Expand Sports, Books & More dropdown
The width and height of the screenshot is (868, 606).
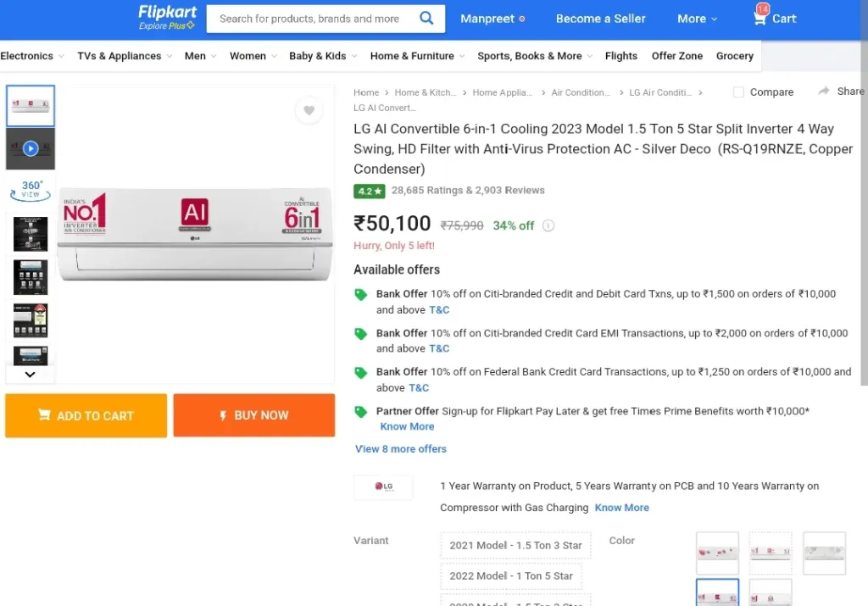(x=535, y=56)
